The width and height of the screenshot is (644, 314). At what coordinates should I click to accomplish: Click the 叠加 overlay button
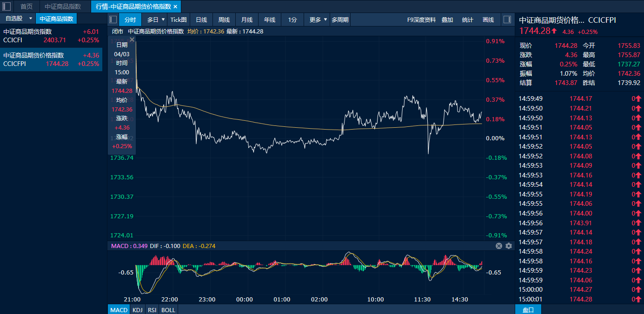pyautogui.click(x=447, y=20)
